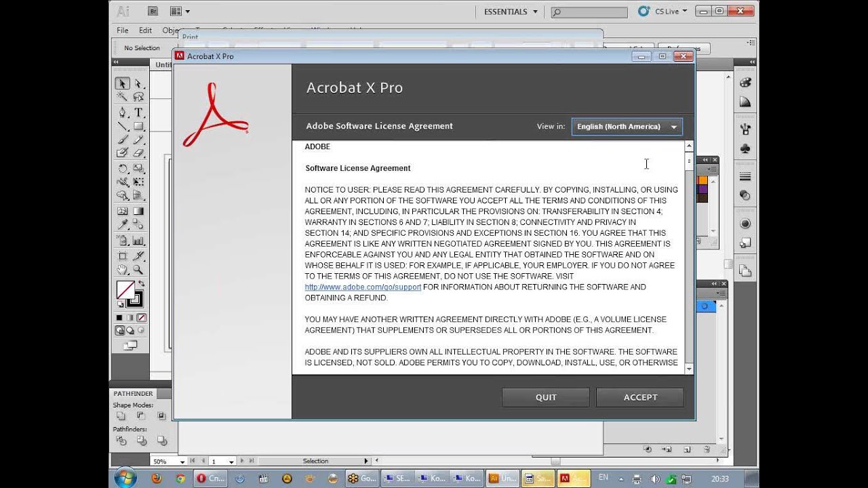Viewport: 868px width, 488px height.
Task: Click the orange swatch in Swatches panel
Action: [x=703, y=181]
